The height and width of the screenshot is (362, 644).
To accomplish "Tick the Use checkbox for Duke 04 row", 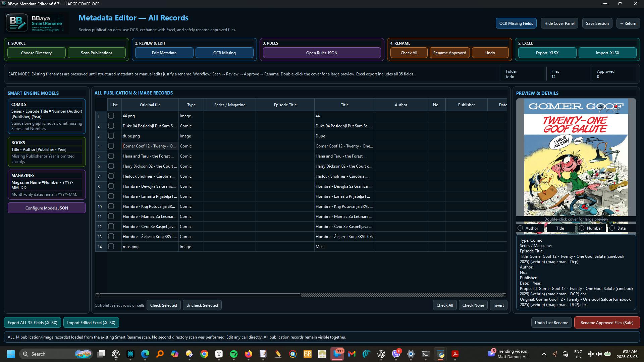I will 111,126.
